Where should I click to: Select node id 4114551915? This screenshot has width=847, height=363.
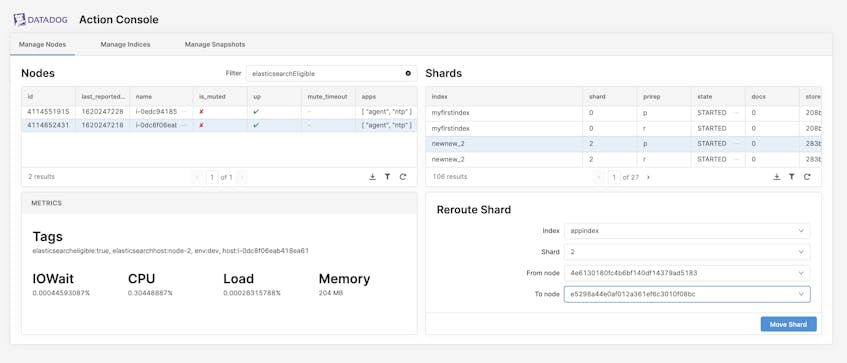point(48,111)
